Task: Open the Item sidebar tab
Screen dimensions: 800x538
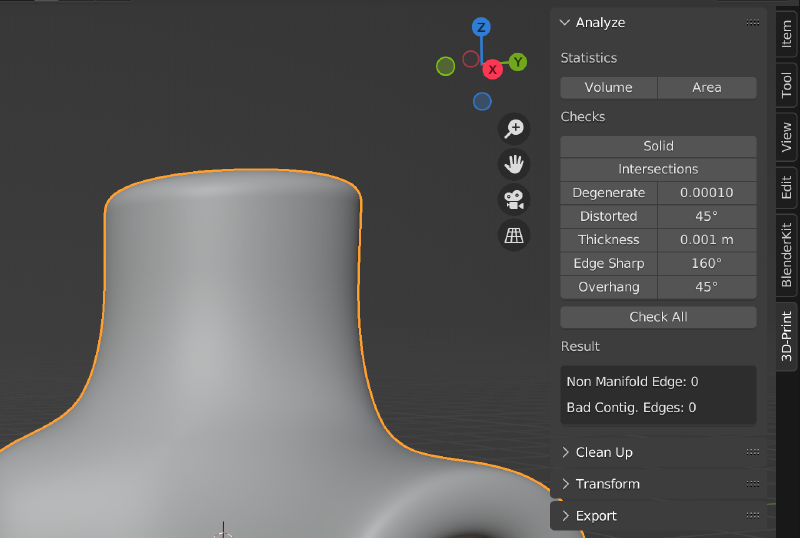Action: pyautogui.click(x=787, y=34)
